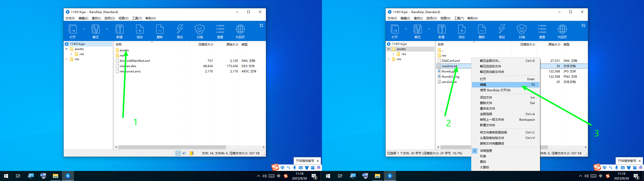Viewport: 644px width, 181px height.
Task: Switch to 大图标 view in context menu
Action: [484, 167]
